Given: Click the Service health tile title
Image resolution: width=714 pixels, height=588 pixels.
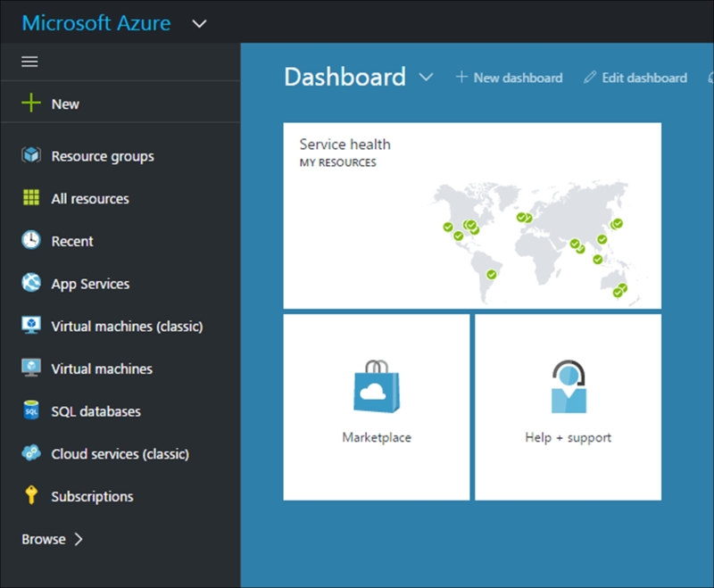Looking at the screenshot, I should tap(345, 145).
